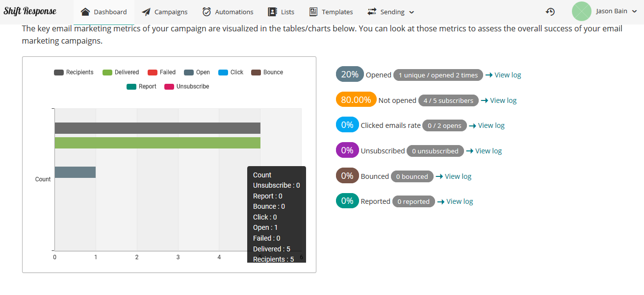View log for Not opened emails
This screenshot has height=295, width=644.
click(499, 100)
